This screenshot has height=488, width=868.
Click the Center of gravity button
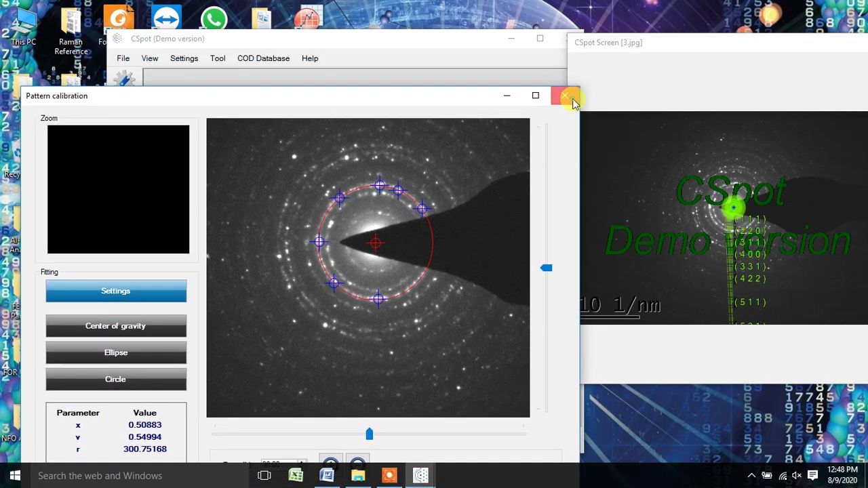(x=116, y=326)
